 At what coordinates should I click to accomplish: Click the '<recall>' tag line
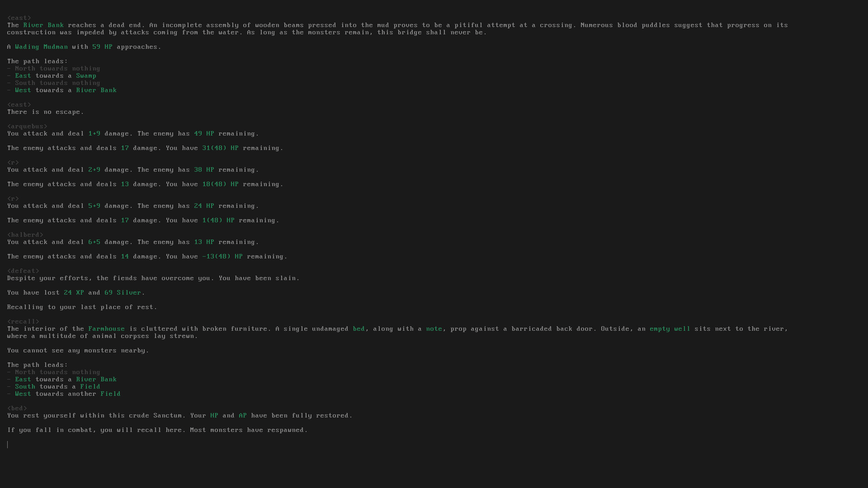tap(23, 322)
